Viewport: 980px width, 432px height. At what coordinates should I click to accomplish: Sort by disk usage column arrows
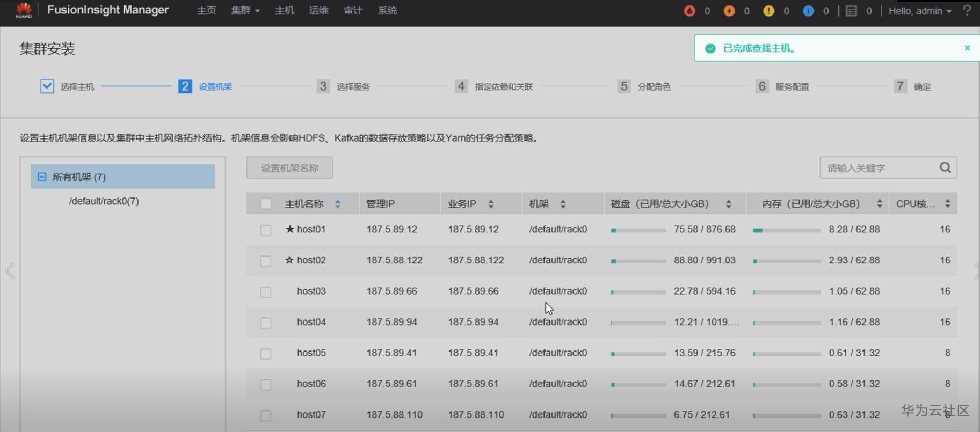728,204
